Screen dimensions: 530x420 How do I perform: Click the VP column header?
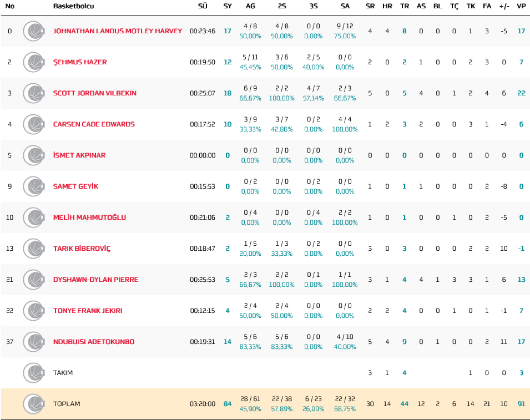[521, 6]
